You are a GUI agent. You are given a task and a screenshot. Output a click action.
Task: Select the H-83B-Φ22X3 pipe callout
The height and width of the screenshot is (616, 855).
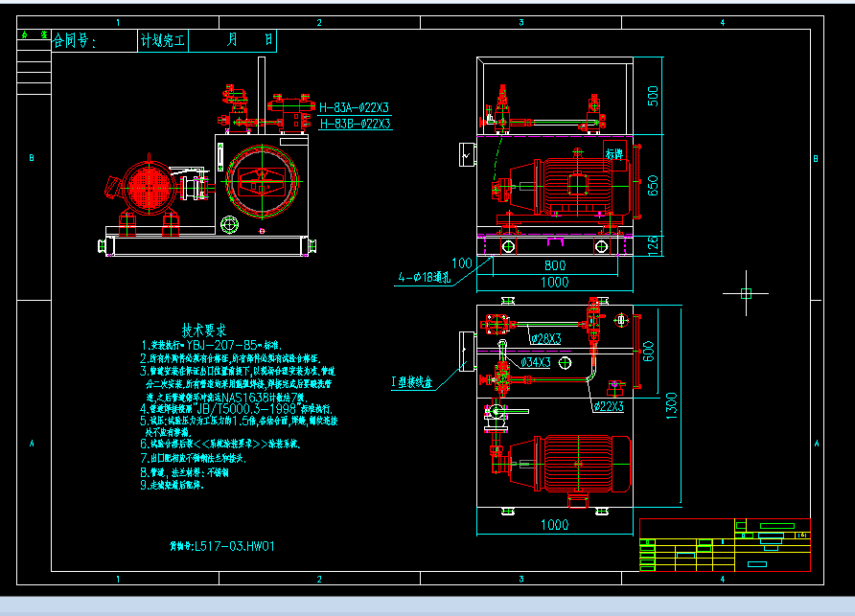(x=355, y=124)
